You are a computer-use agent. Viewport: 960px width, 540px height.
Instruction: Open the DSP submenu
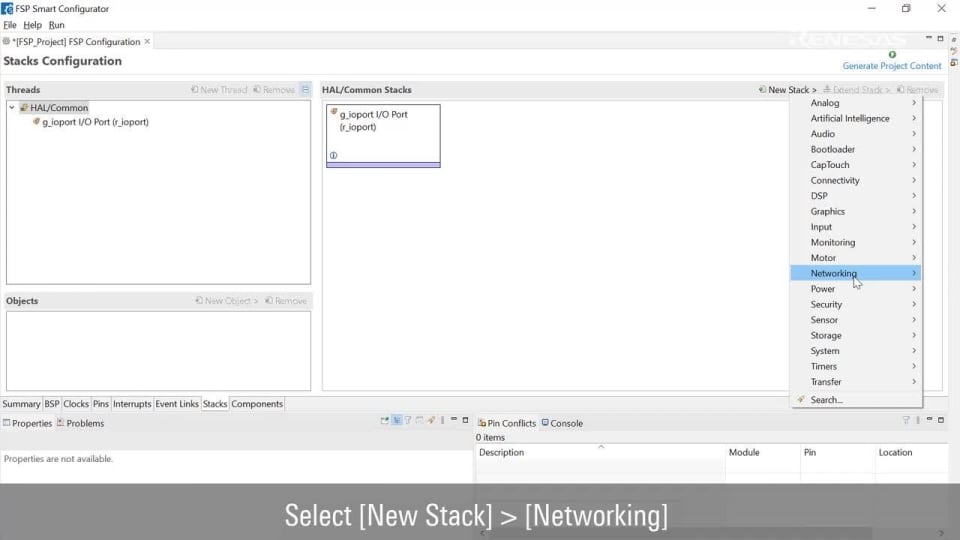856,196
